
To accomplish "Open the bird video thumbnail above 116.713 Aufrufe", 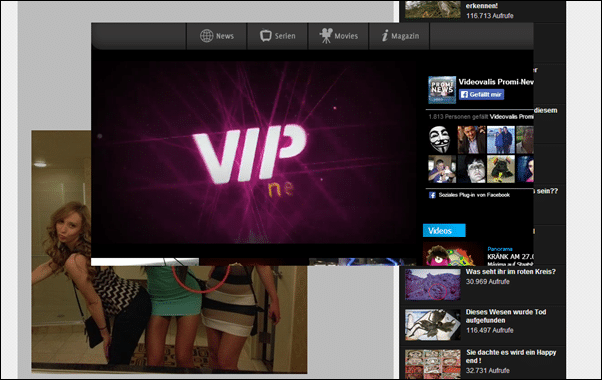I will click(433, 9).
